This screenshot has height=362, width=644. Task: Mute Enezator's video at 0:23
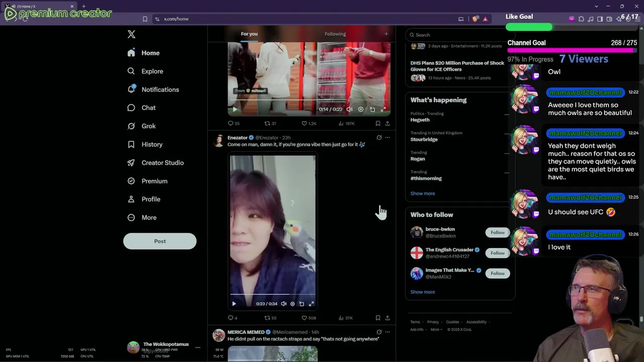click(284, 304)
